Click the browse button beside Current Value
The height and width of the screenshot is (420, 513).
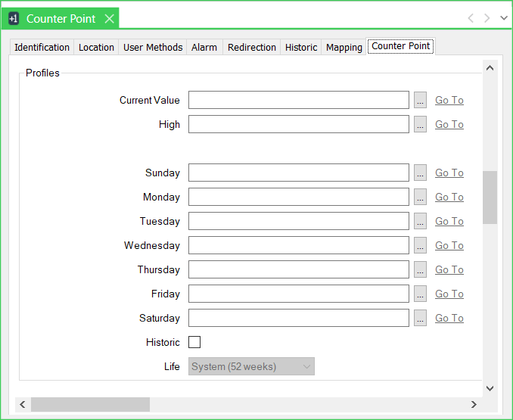click(420, 100)
